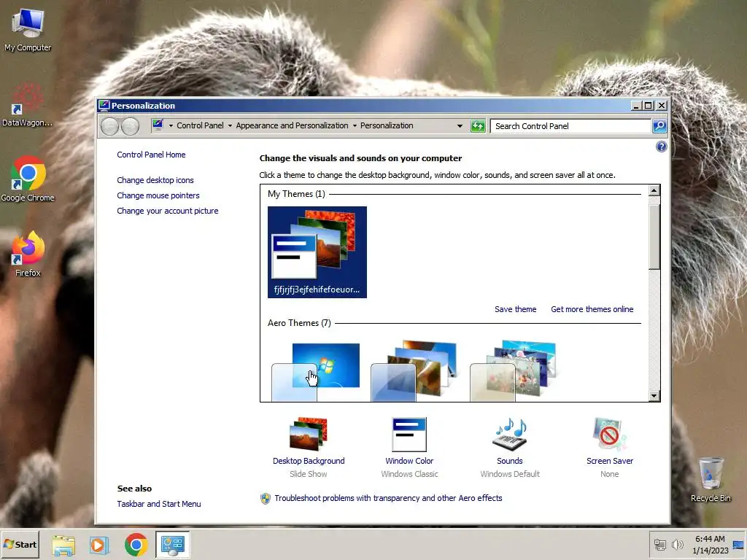
Task: Click the themes list scrollbar thumb
Action: coord(654,237)
